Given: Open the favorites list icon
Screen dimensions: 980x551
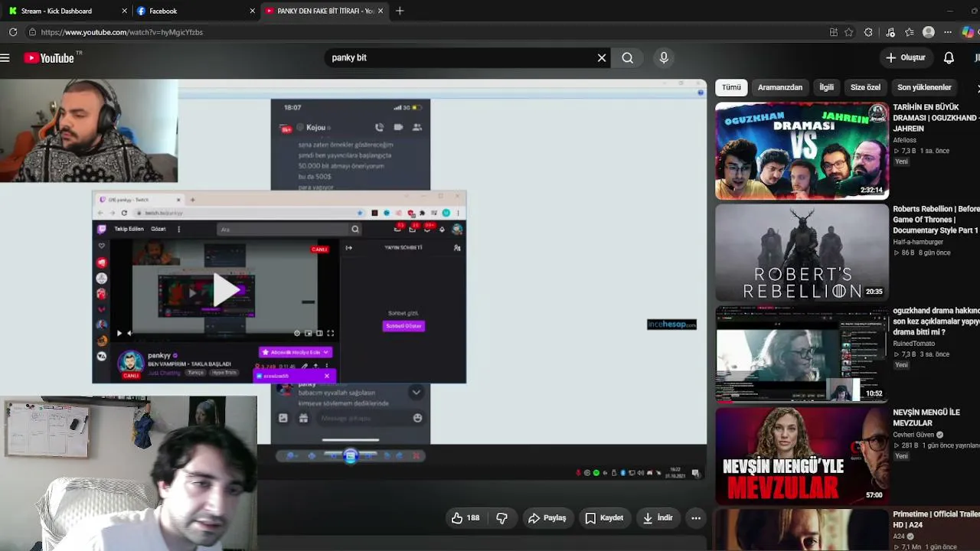Looking at the screenshot, I should click(x=909, y=32).
